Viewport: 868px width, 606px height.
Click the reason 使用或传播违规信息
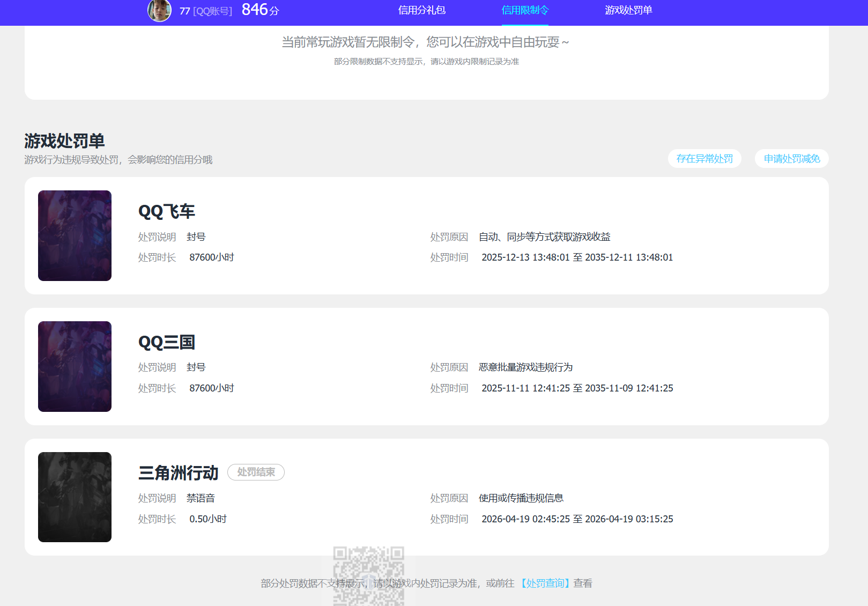(521, 498)
